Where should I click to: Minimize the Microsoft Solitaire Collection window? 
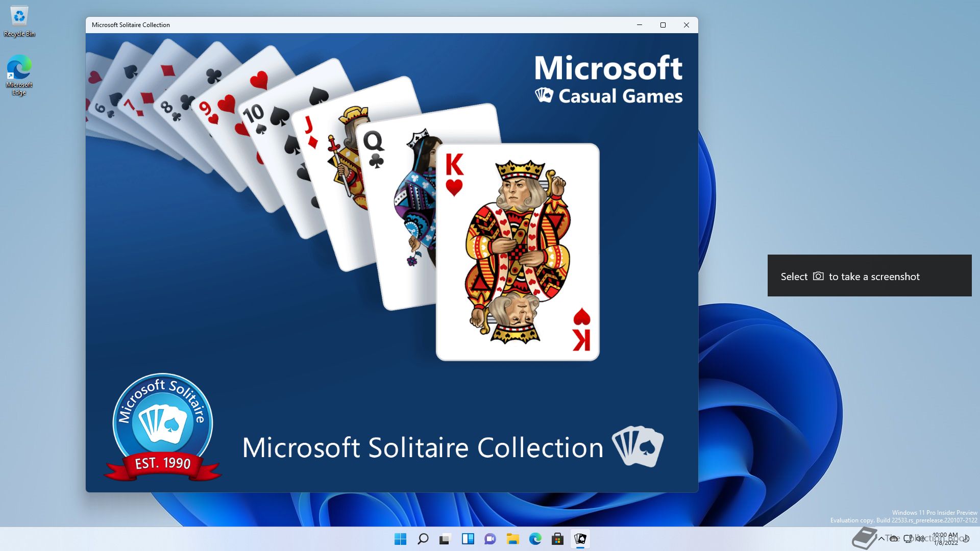click(640, 25)
